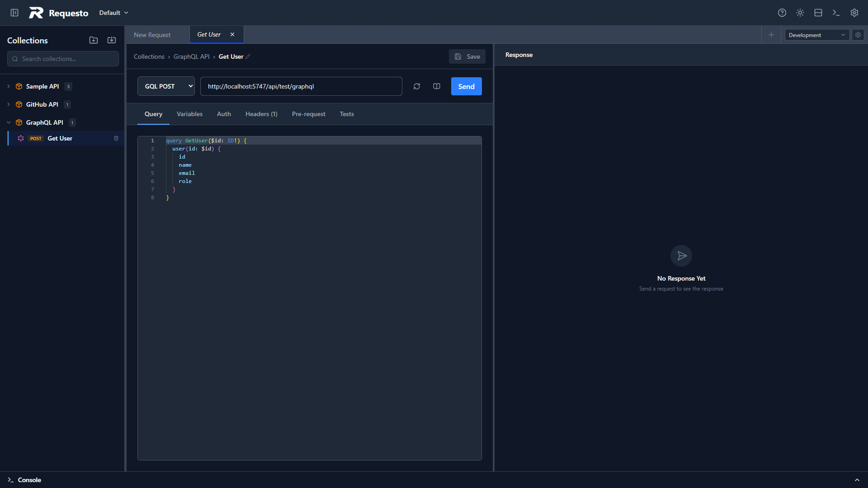The image size is (868, 488).
Task: Click the Response panel heading
Action: [x=519, y=55]
